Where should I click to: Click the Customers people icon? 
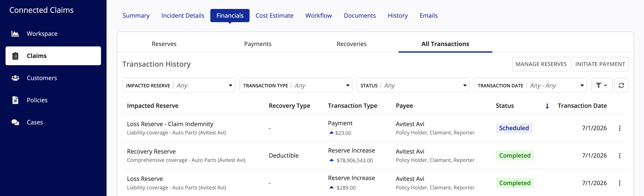(x=15, y=78)
